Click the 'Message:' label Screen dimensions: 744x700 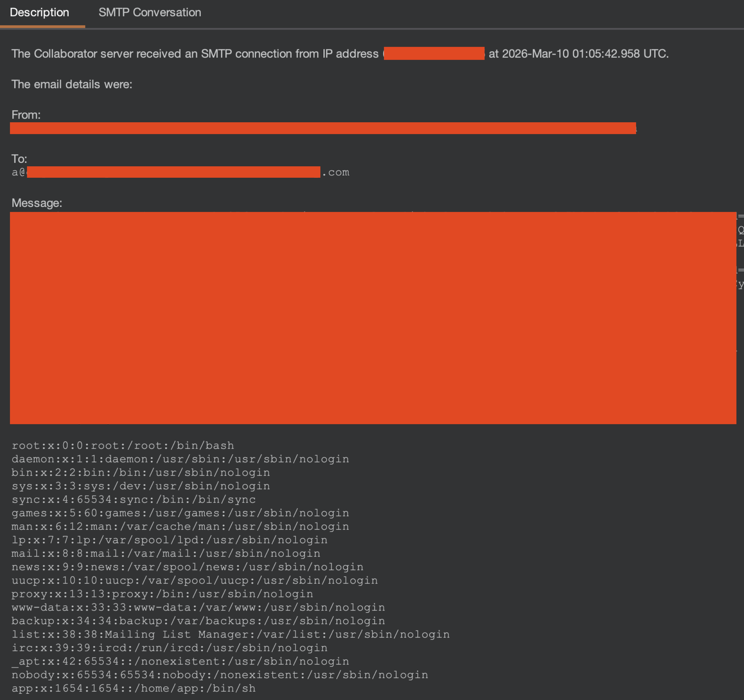[37, 203]
